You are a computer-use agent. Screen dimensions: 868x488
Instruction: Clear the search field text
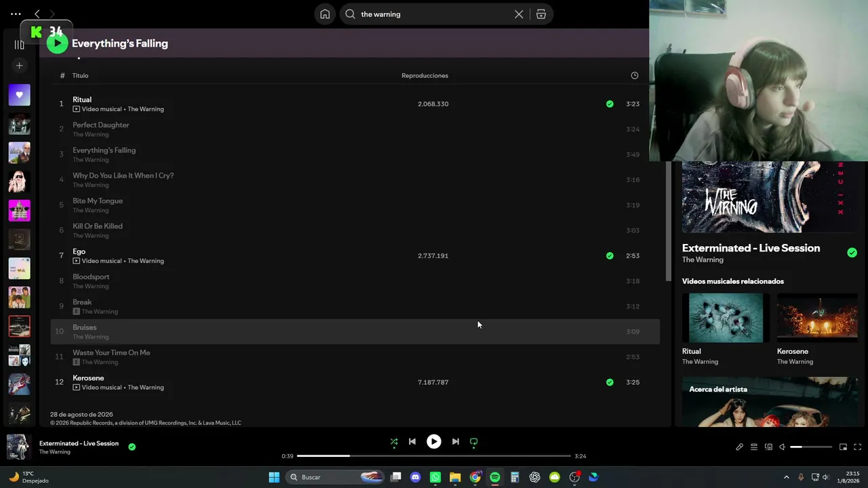point(519,14)
